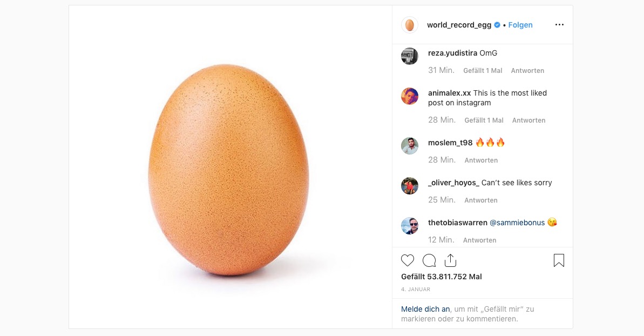Viewport: 644px width, 336px height.
Task: Click _oliver_hoyos_ avatar thumbnail
Action: pyautogui.click(x=410, y=186)
